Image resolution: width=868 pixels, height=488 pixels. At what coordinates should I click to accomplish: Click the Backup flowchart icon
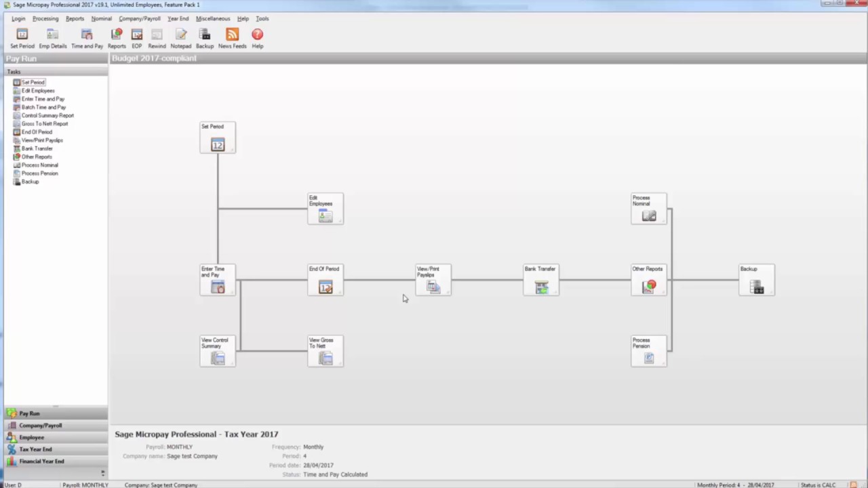(x=757, y=280)
